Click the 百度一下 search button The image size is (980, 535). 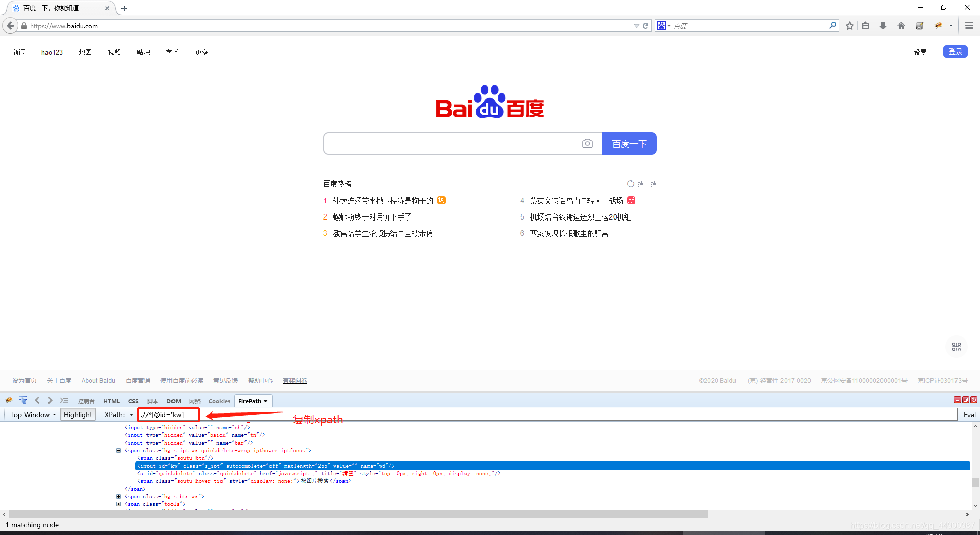pos(629,143)
